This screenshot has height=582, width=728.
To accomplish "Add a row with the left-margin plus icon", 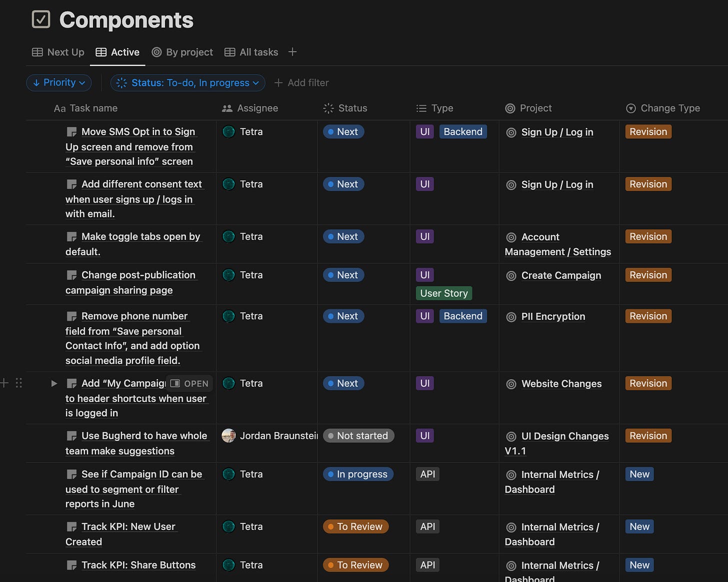I will coord(4,383).
